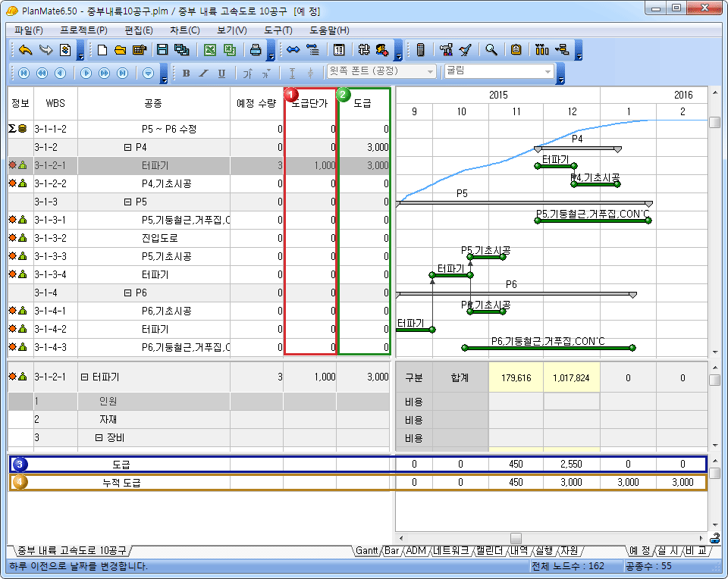Click the New document icon
Viewport: 728px width, 579px height.
pyautogui.click(x=102, y=50)
